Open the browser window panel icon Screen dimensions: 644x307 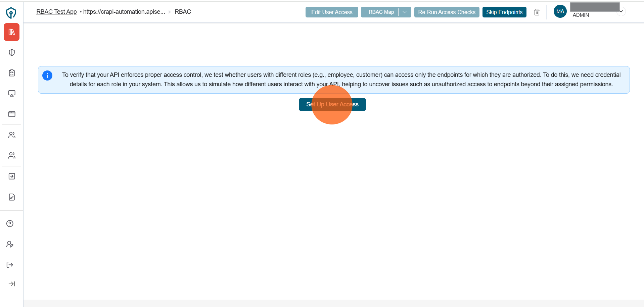11,114
